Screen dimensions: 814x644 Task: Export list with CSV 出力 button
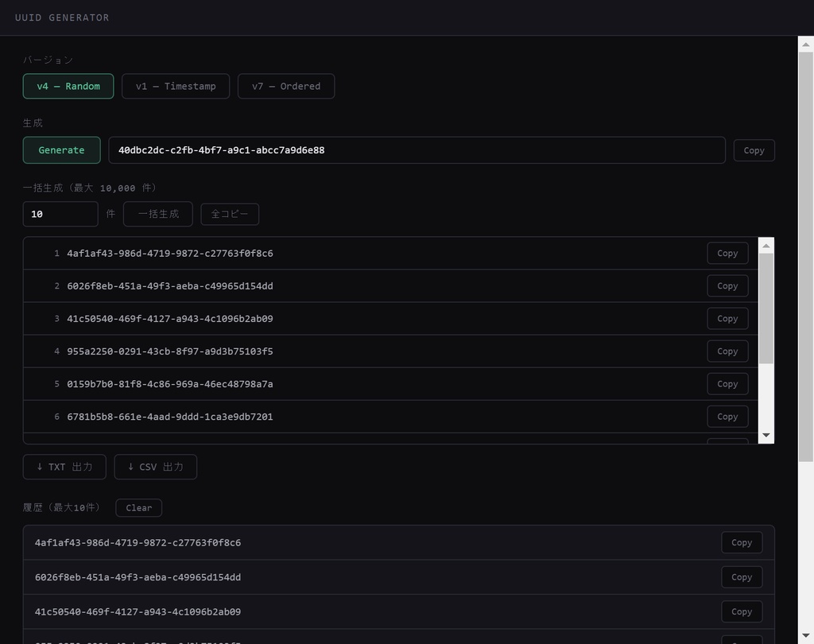coord(155,467)
